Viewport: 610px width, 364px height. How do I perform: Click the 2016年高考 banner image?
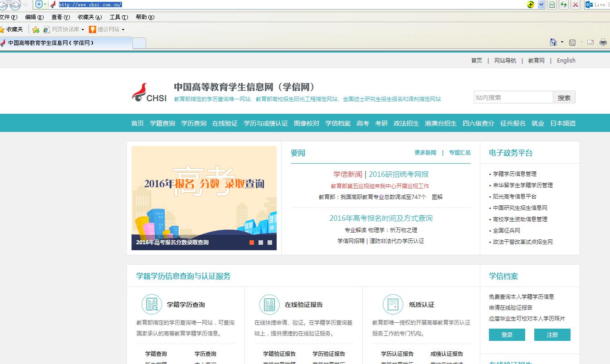(x=204, y=198)
